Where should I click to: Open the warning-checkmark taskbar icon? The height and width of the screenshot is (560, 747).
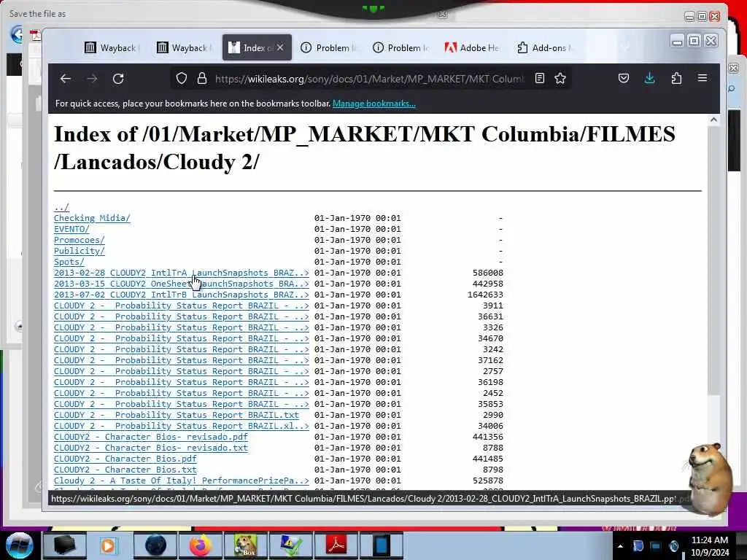(290, 545)
